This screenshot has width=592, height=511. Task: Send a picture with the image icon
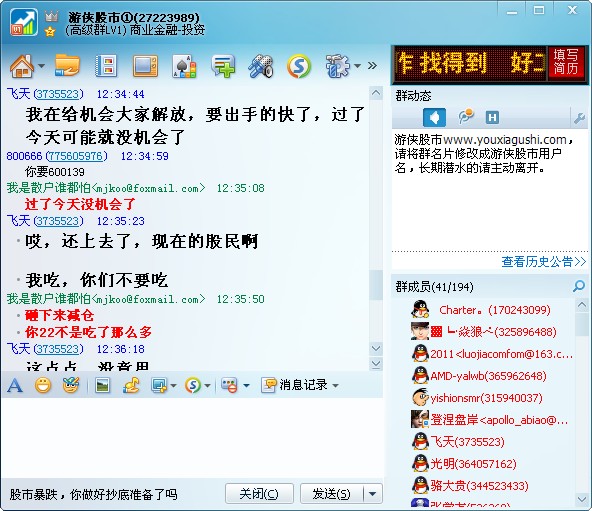pyautogui.click(x=102, y=386)
